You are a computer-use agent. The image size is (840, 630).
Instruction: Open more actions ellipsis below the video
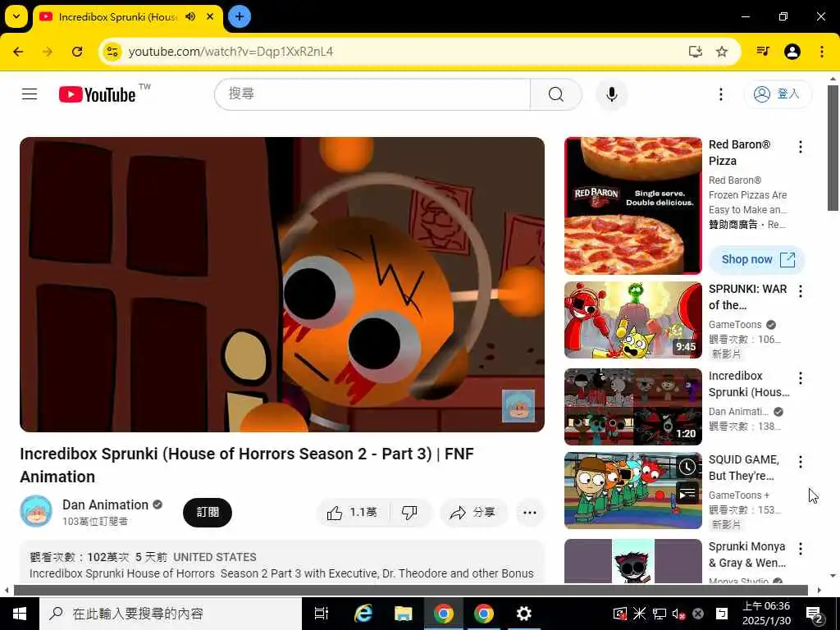pos(530,513)
